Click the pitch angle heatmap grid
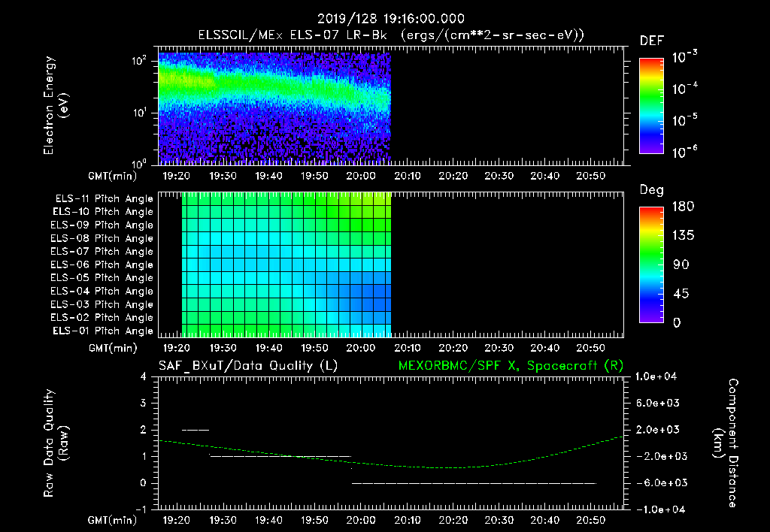Image resolution: width=770 pixels, height=532 pixels. 286,264
